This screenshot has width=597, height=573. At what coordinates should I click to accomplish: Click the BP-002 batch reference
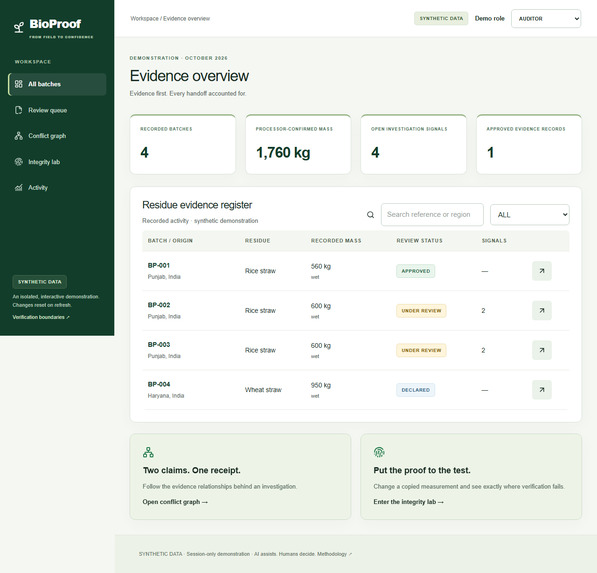(159, 305)
